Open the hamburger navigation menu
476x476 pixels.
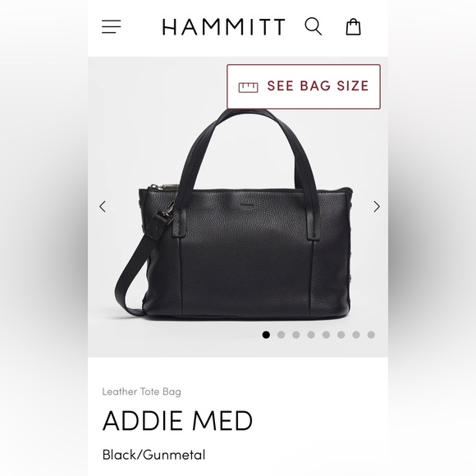point(111,27)
